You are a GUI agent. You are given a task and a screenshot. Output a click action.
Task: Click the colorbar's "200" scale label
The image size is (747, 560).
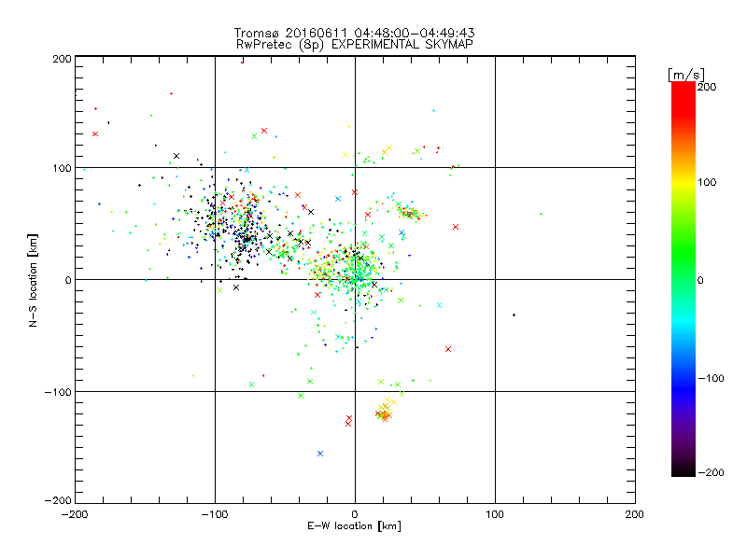(707, 87)
